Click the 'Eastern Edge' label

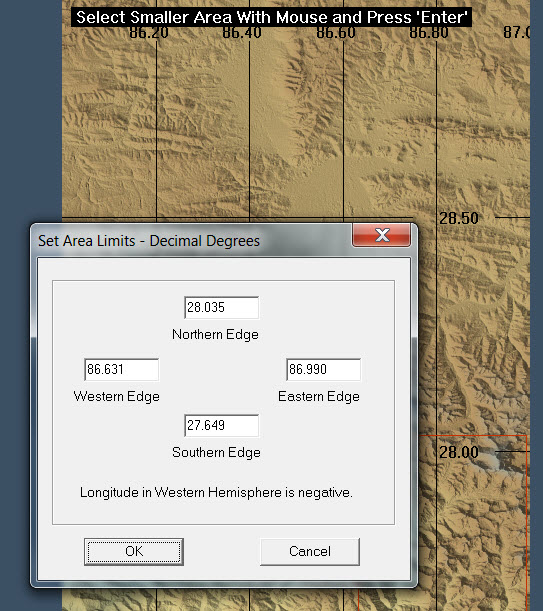pyautogui.click(x=318, y=396)
